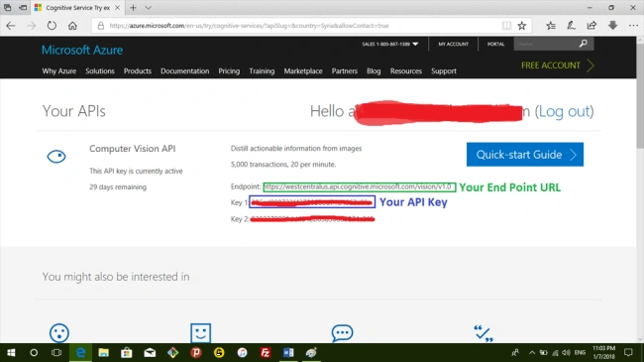The width and height of the screenshot is (644, 362).
Task: Open the Products menu
Action: click(x=138, y=71)
